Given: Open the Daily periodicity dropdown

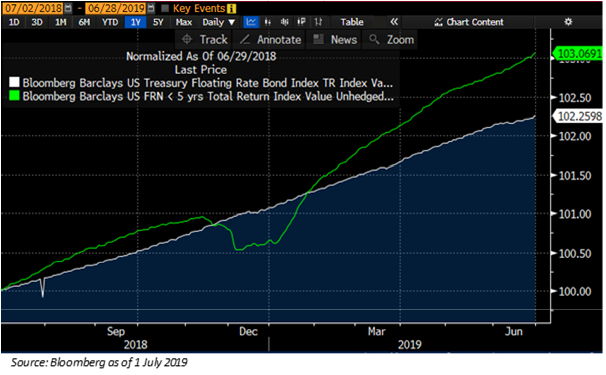Looking at the screenshot, I should (x=219, y=22).
